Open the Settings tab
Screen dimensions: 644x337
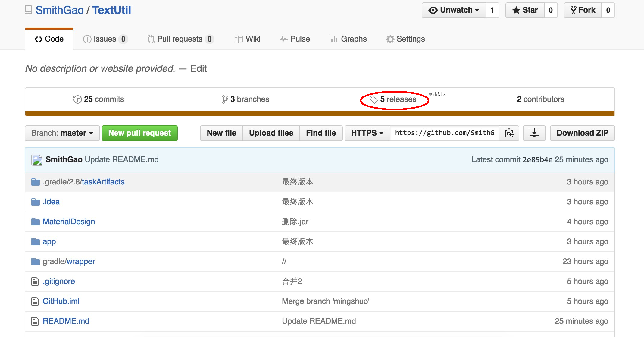point(405,39)
